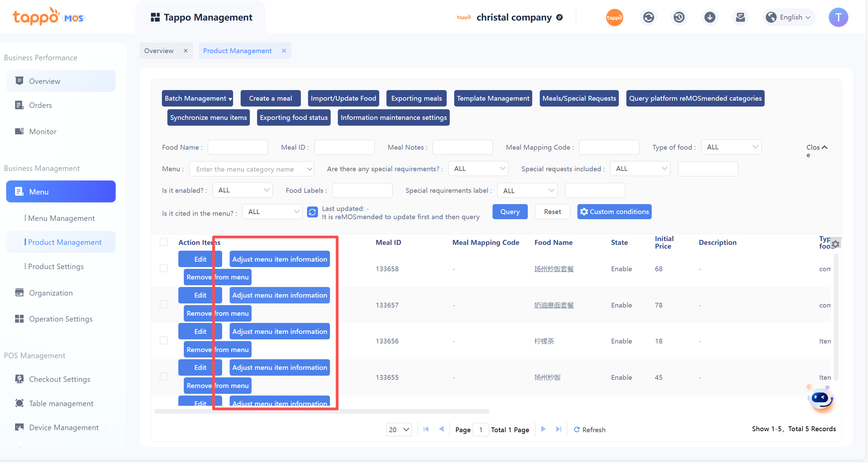868x463 pixels.
Task: Click the Create a meal button
Action: (270, 98)
